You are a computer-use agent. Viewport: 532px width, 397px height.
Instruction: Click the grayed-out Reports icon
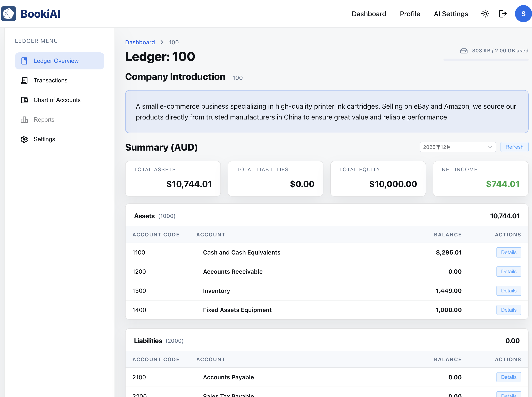pos(24,119)
